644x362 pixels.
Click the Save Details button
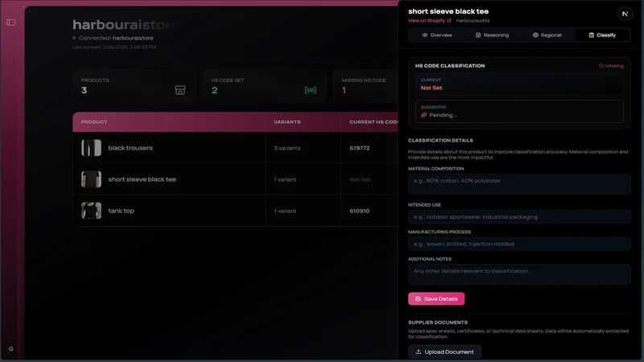point(436,298)
